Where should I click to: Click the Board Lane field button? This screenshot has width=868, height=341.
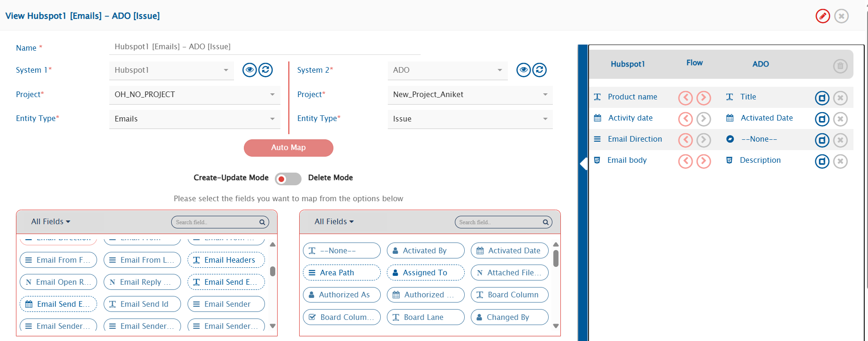tap(425, 317)
